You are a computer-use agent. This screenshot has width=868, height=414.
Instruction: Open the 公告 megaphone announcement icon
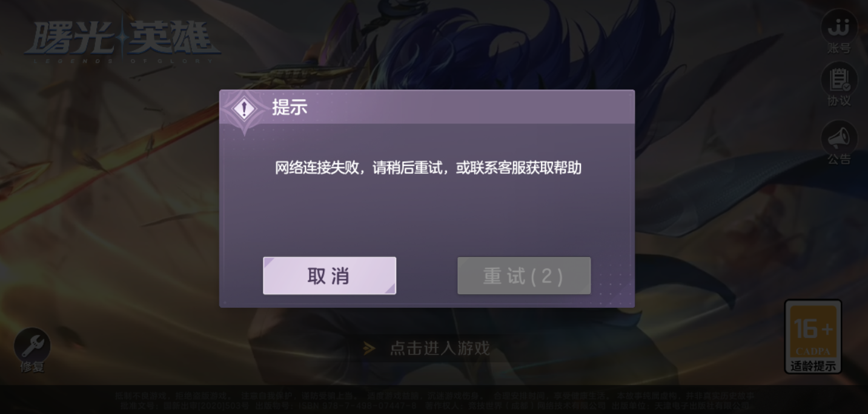point(839,138)
